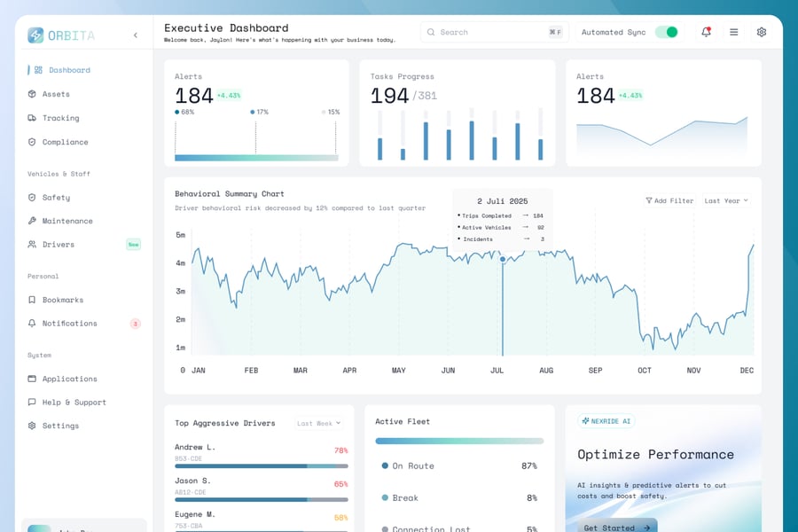This screenshot has height=532, width=798.
Task: Collapse the sidebar with chevron arrow
Action: tap(136, 35)
